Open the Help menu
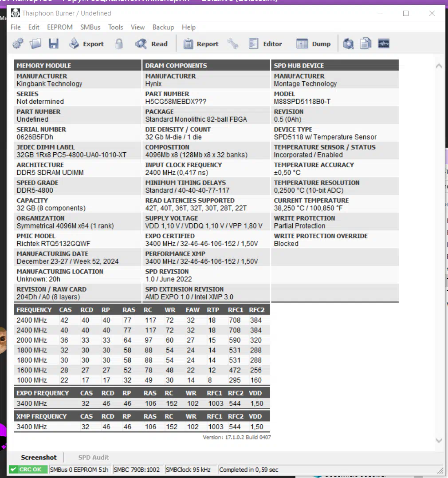The height and width of the screenshot is (478, 448). (189, 27)
